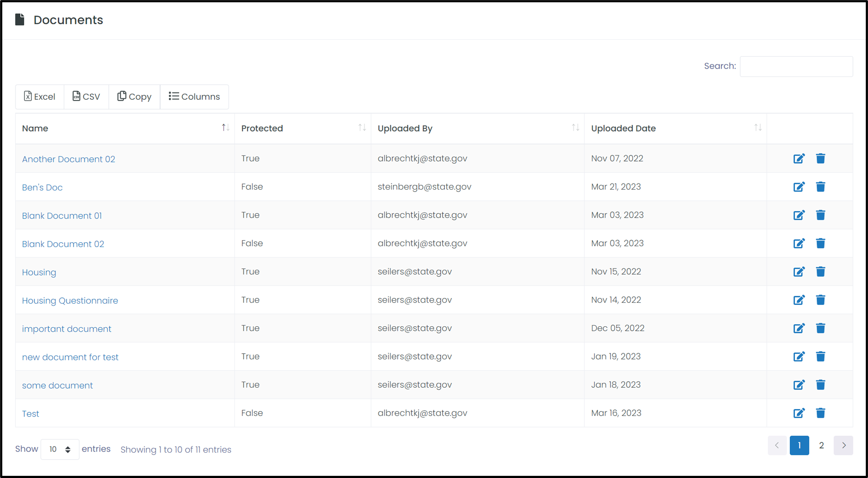The width and height of the screenshot is (868, 478).
Task: Copy the table to clipboard
Action: click(x=134, y=97)
